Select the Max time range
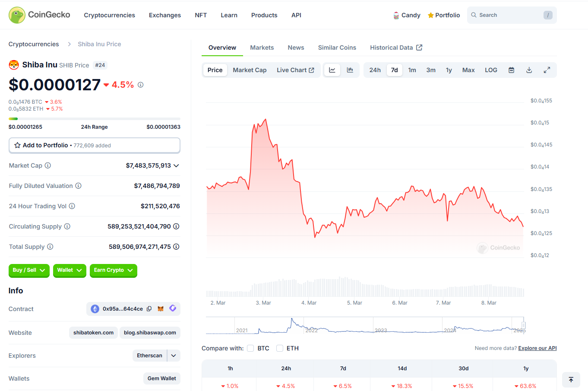 click(x=468, y=70)
